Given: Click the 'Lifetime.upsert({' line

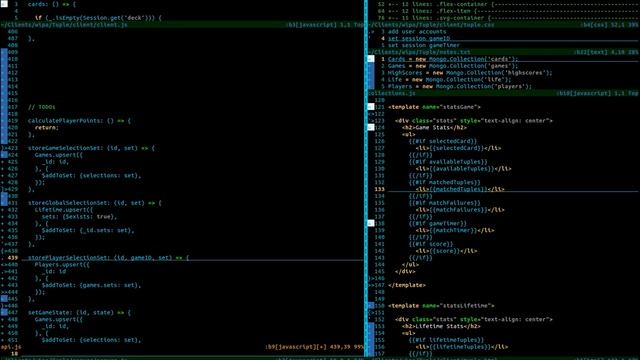Looking at the screenshot, I should 64,210.
